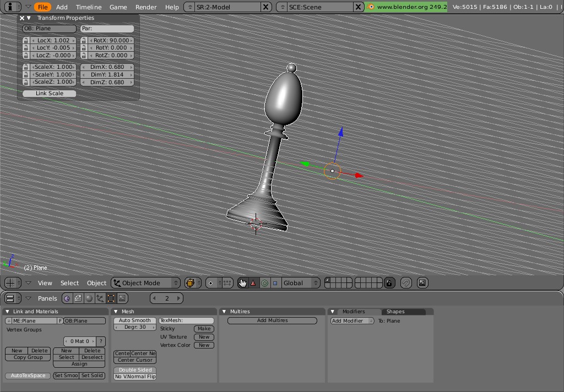Click Make next to Sticky
Image resolution: width=564 pixels, height=392 pixels.
point(204,329)
